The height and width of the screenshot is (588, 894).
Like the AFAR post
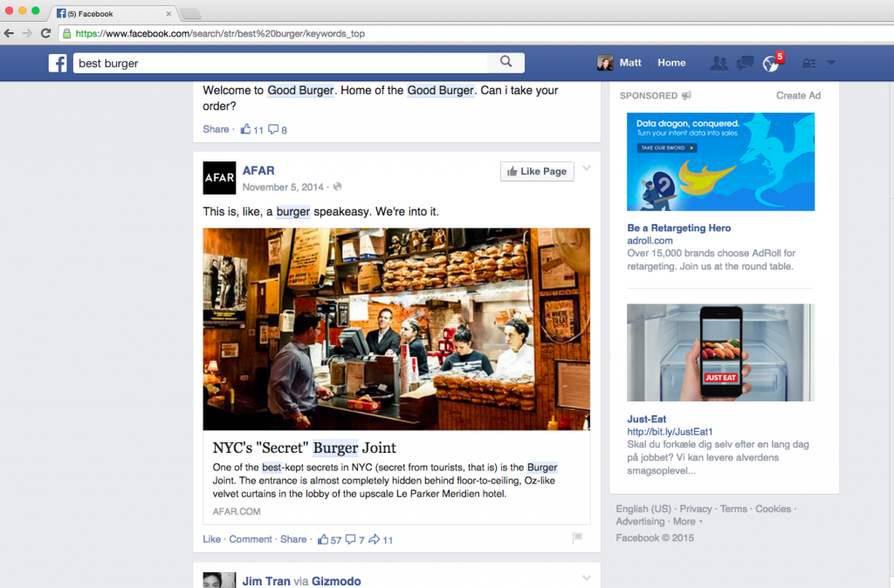point(211,539)
